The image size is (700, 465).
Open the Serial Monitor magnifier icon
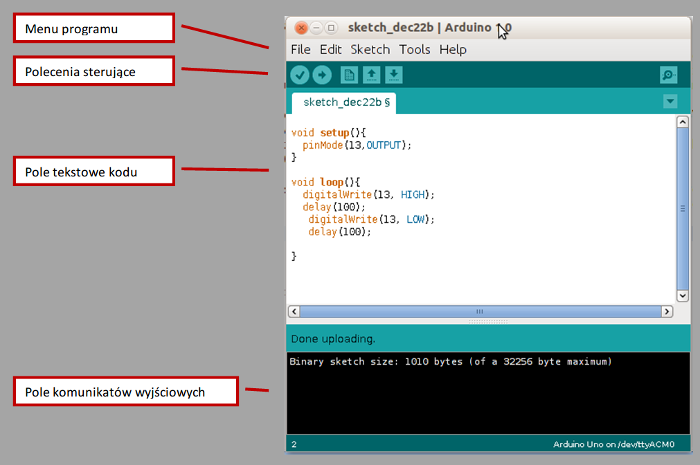click(x=668, y=75)
